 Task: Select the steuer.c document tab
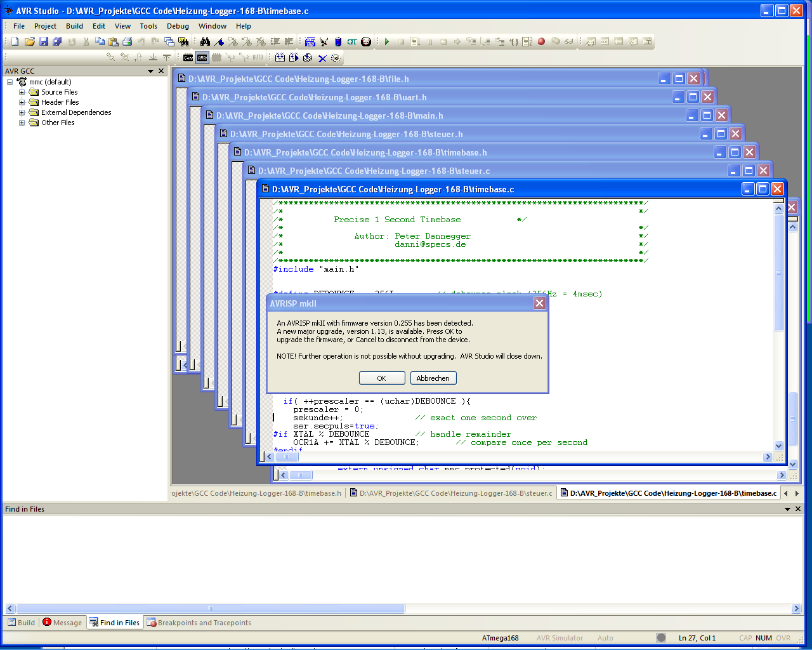(451, 493)
